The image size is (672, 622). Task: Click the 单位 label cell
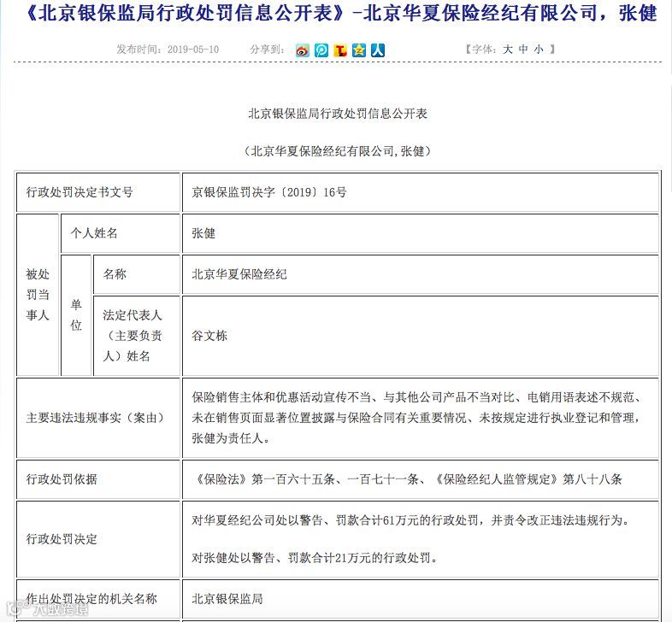pos(76,315)
